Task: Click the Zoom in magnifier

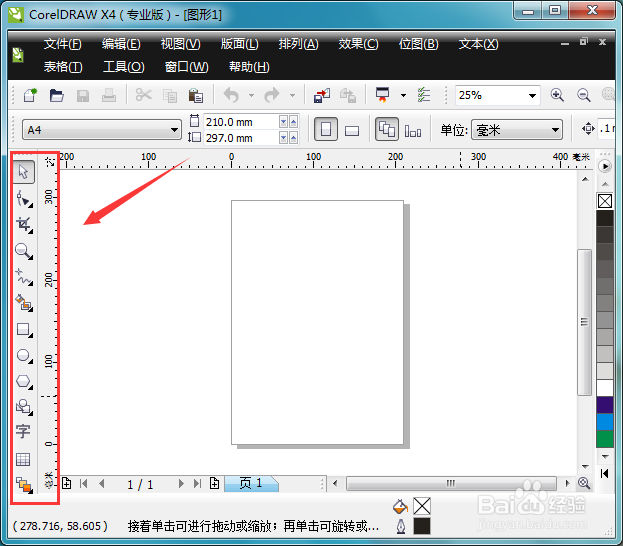Action: pos(557,95)
